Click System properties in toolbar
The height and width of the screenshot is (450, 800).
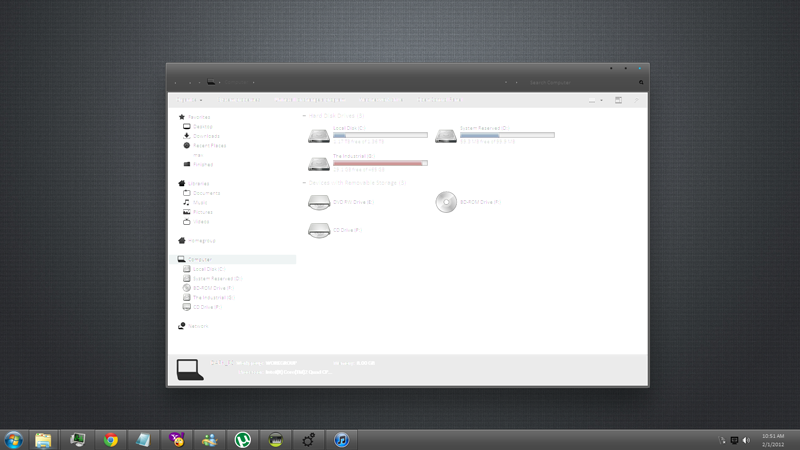(239, 100)
